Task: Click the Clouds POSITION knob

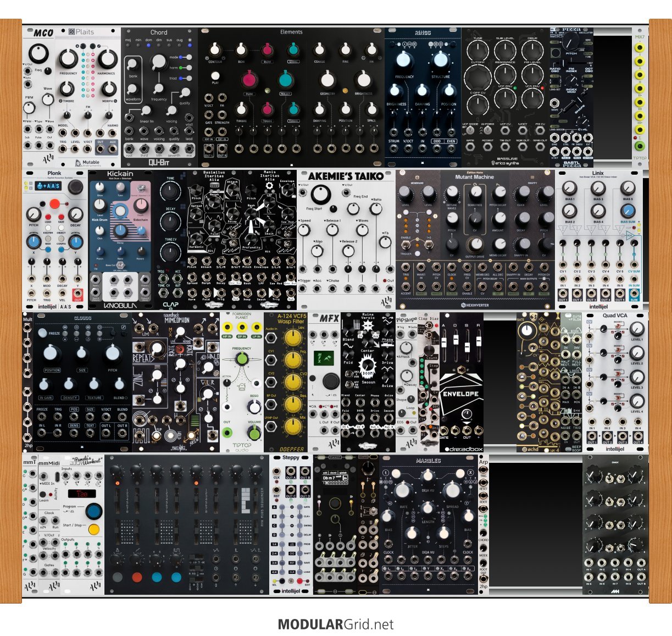Action: tap(51, 353)
